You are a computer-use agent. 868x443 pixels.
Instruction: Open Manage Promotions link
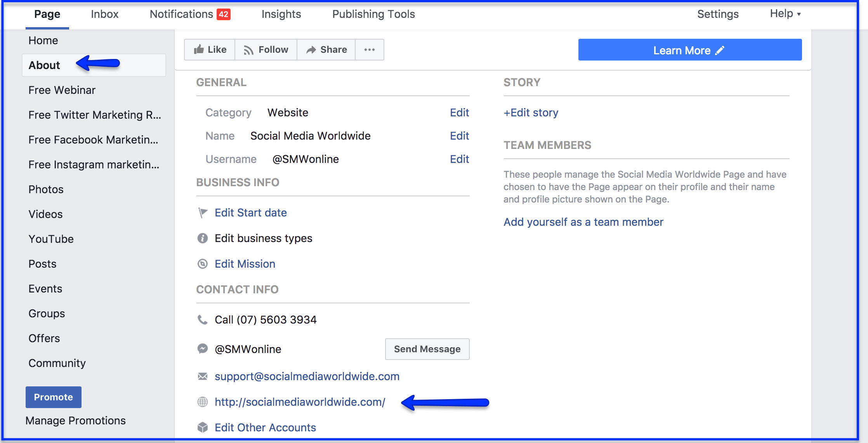pyautogui.click(x=76, y=421)
